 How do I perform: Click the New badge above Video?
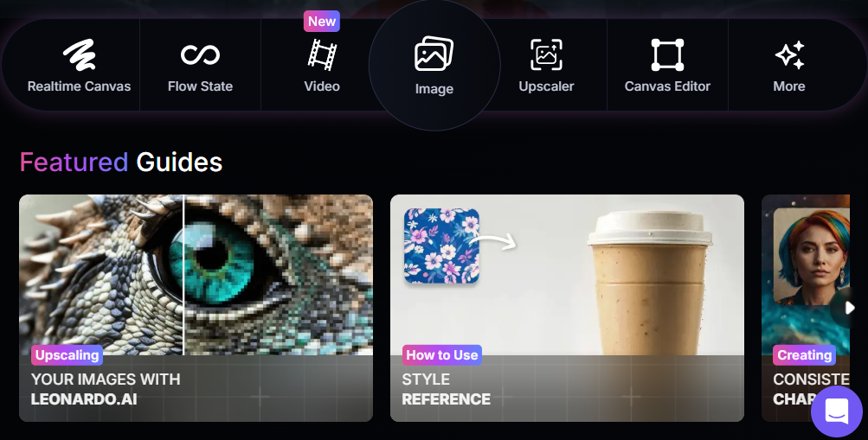point(322,21)
